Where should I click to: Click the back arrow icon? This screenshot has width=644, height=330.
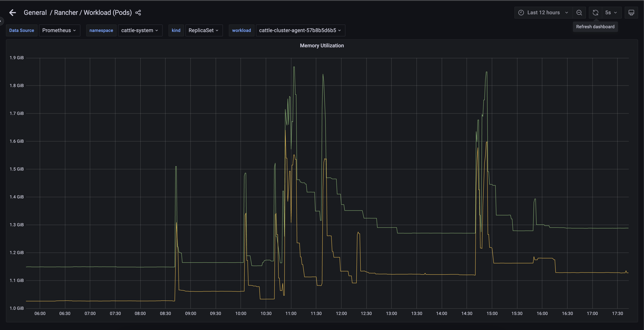[12, 12]
